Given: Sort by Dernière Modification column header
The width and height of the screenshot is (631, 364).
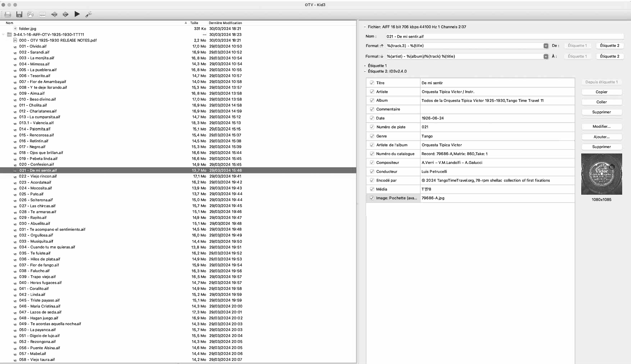Looking at the screenshot, I should [x=225, y=23].
